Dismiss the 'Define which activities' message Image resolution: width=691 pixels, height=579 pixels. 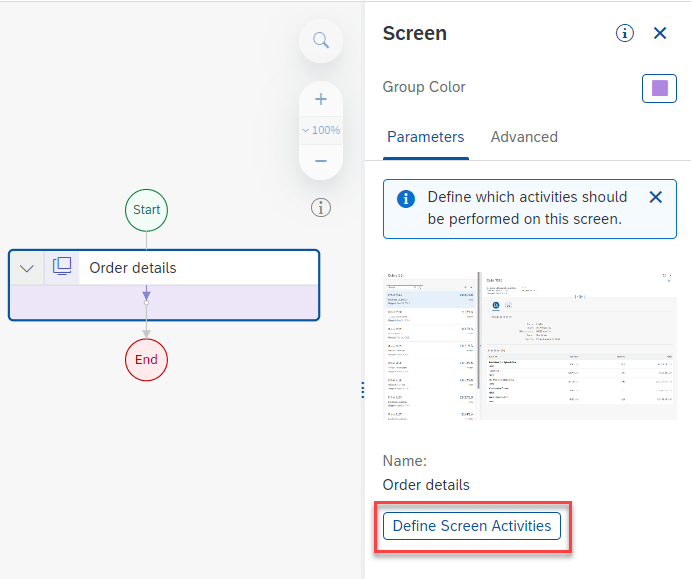click(x=656, y=197)
